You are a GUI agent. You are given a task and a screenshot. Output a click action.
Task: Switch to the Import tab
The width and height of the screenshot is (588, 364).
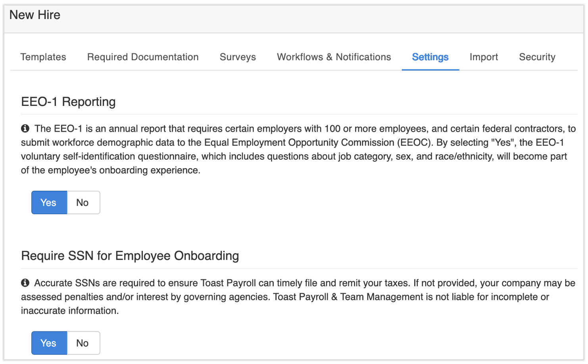point(484,57)
